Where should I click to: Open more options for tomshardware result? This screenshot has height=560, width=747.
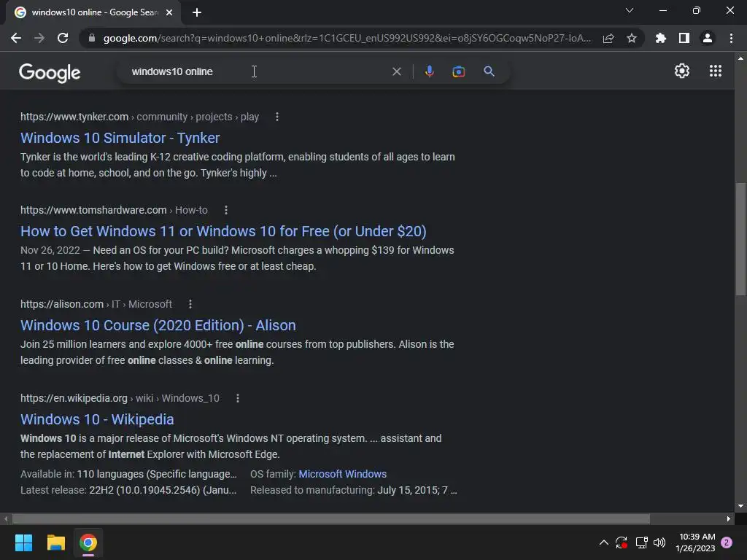click(x=226, y=210)
